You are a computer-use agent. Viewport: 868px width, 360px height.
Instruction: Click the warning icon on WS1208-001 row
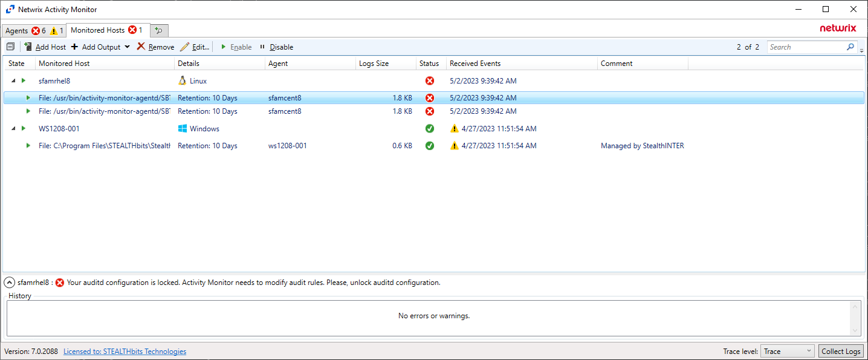pos(455,128)
